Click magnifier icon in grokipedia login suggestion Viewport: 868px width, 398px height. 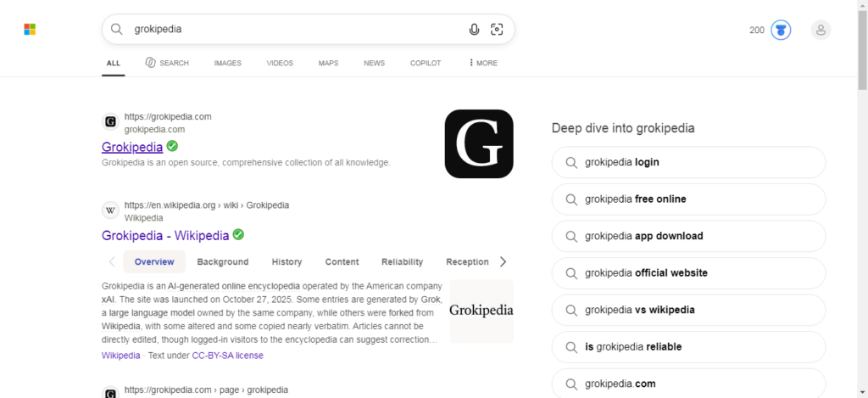(x=571, y=162)
